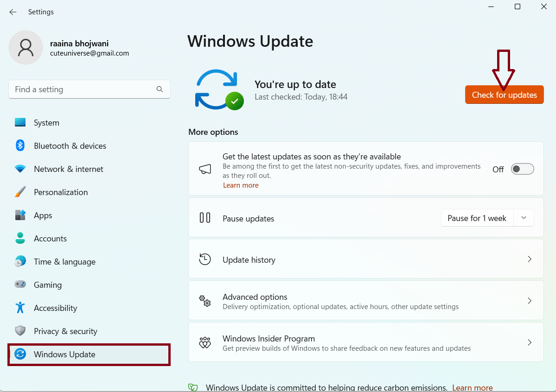Click the Network & internet wifi icon
Image resolution: width=556 pixels, height=392 pixels.
pos(20,169)
